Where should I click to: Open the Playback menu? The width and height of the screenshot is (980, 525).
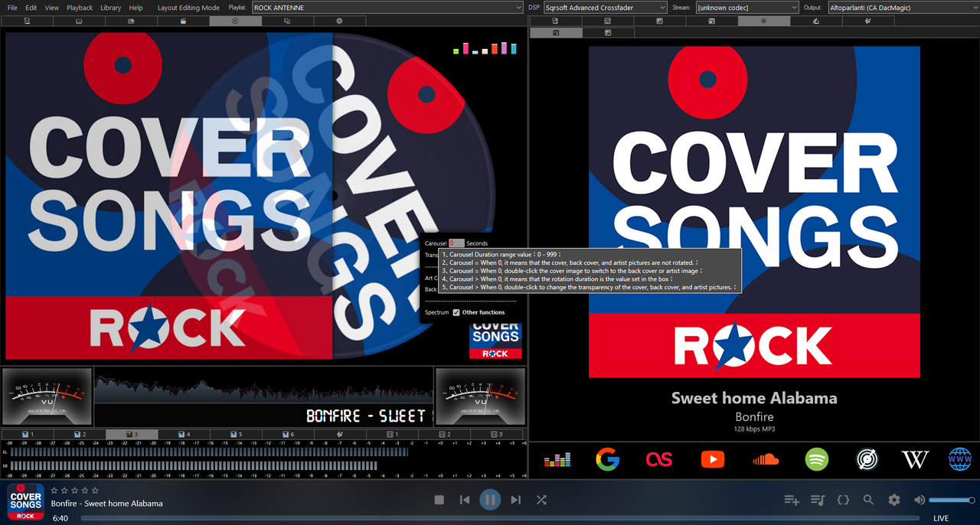pyautogui.click(x=80, y=8)
